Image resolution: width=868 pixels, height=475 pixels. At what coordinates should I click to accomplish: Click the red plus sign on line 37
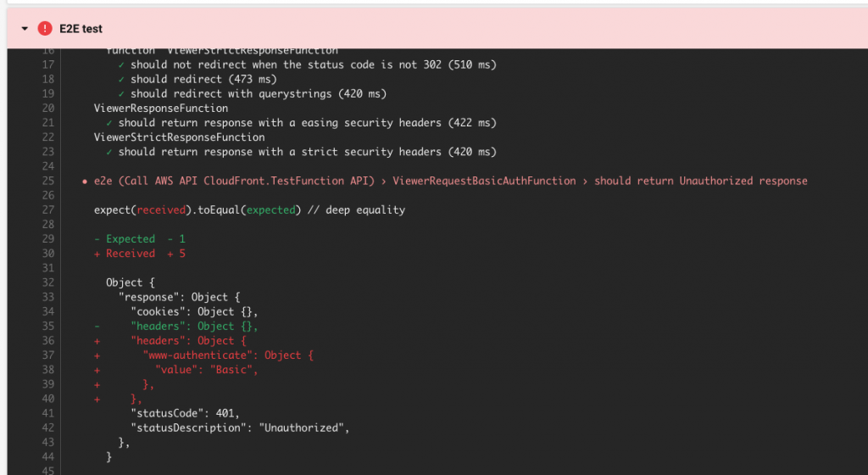pos(97,355)
